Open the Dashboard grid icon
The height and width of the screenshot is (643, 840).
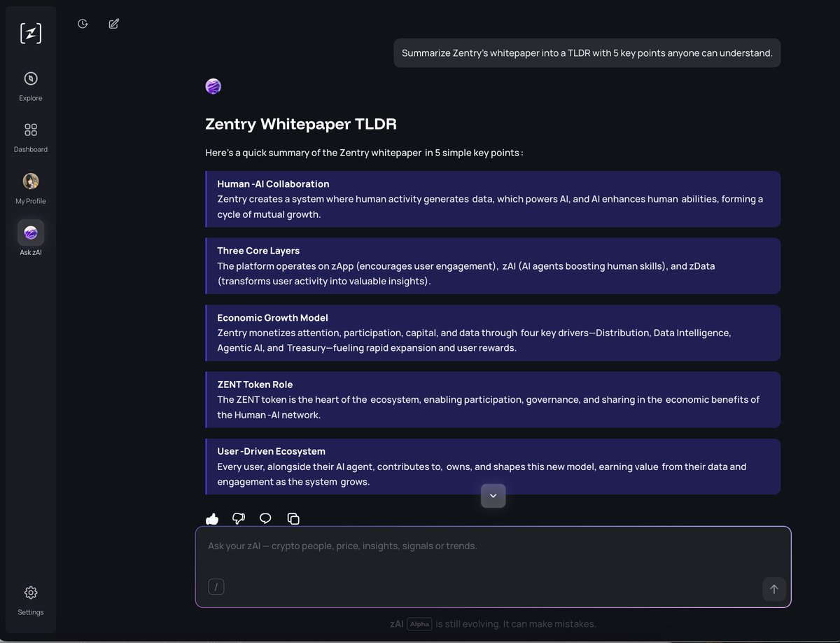point(31,130)
